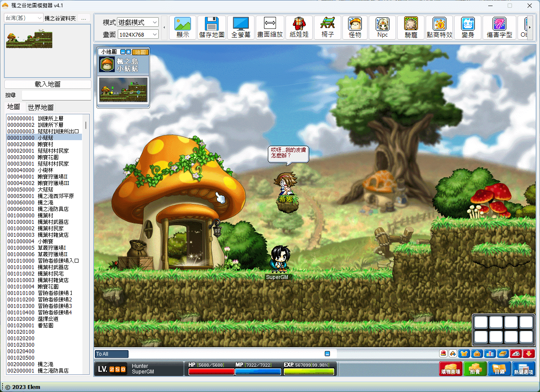Open the 拍賣 auction button
This screenshot has height=392, width=540.
(475, 369)
